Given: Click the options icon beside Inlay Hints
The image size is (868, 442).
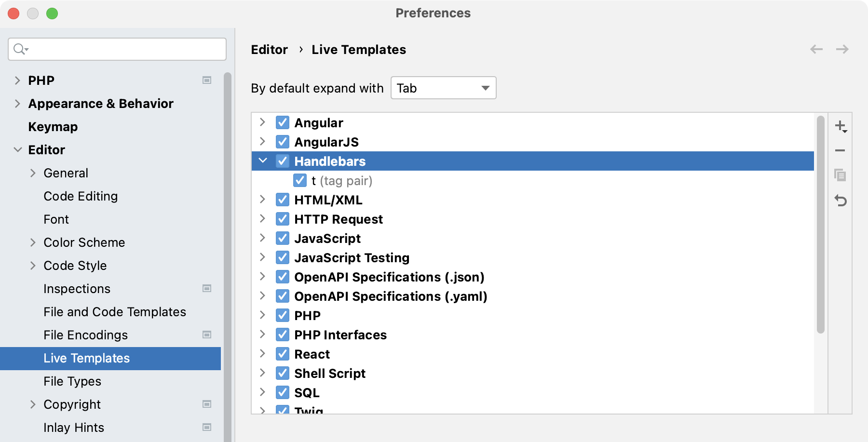Looking at the screenshot, I should coord(207,427).
